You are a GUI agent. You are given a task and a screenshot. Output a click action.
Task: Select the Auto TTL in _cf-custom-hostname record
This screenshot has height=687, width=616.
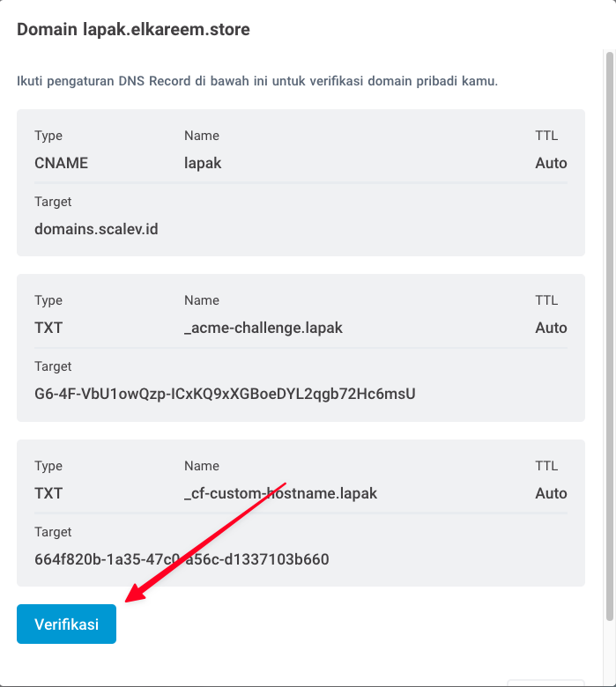[551, 493]
